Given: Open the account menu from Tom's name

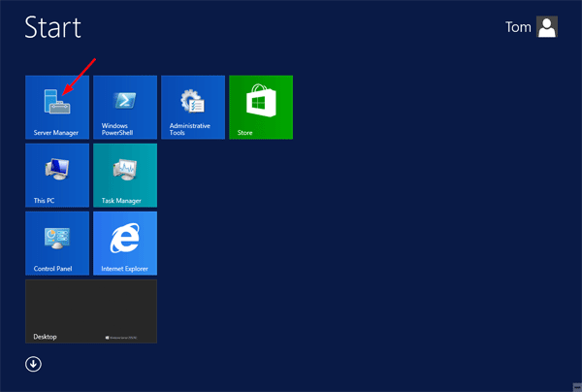Looking at the screenshot, I should pos(518,28).
